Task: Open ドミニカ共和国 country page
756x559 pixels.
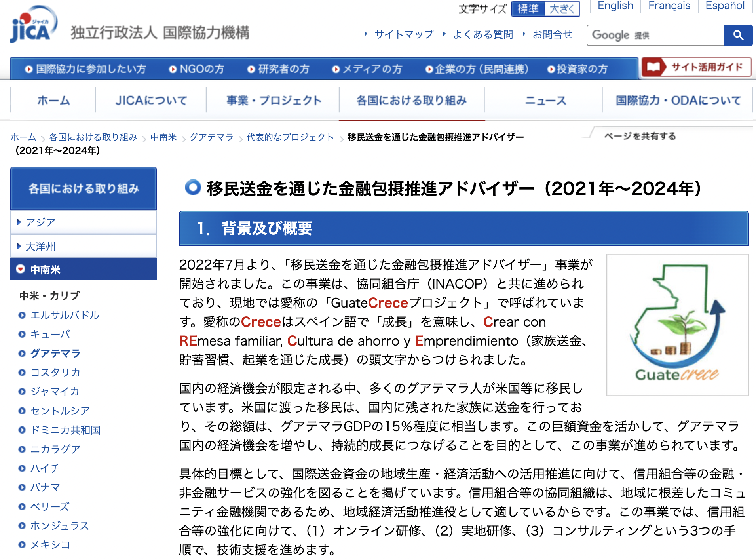Action: pyautogui.click(x=65, y=430)
